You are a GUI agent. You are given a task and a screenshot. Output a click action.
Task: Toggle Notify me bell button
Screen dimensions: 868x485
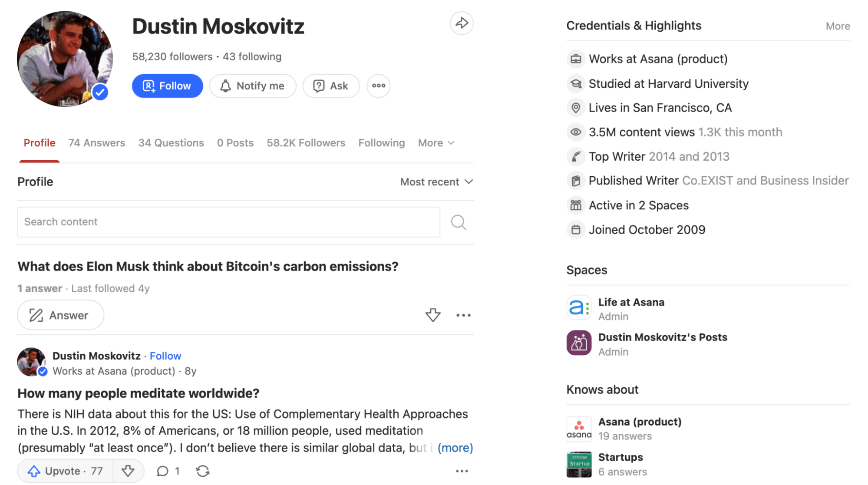point(252,86)
